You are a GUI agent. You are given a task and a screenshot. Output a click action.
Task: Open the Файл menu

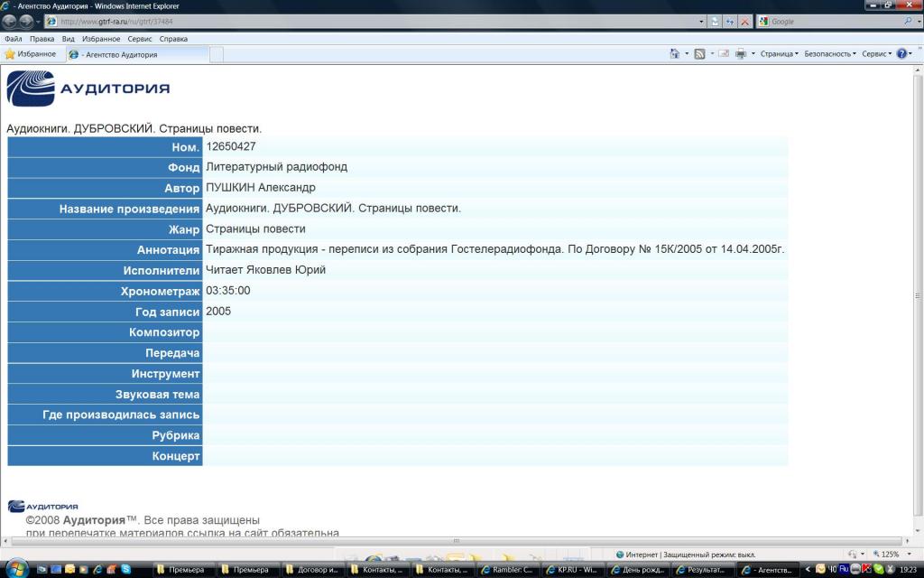tap(14, 39)
